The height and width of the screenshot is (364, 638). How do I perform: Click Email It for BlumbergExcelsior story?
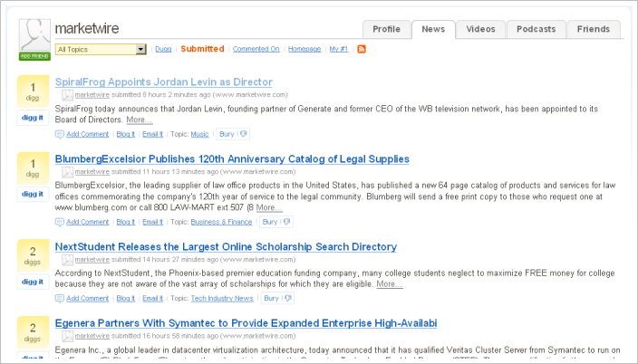pos(152,222)
